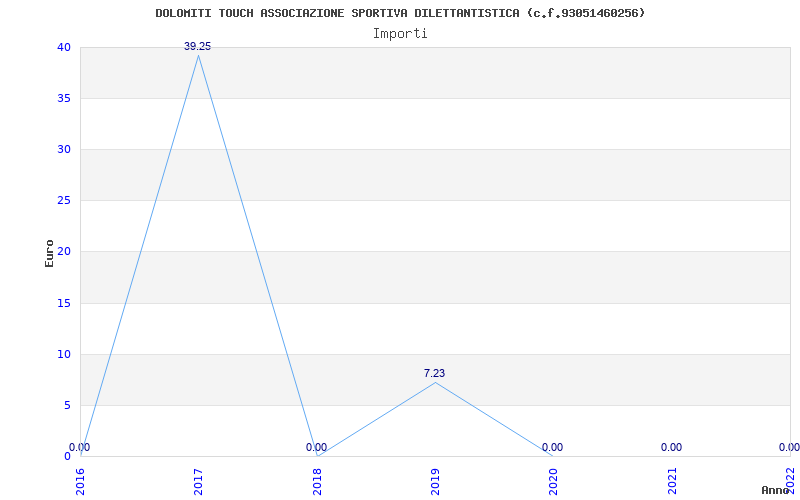Viewport: 800px width, 500px height.
Task: Click the Importi subtitle
Action: pyautogui.click(x=400, y=34)
